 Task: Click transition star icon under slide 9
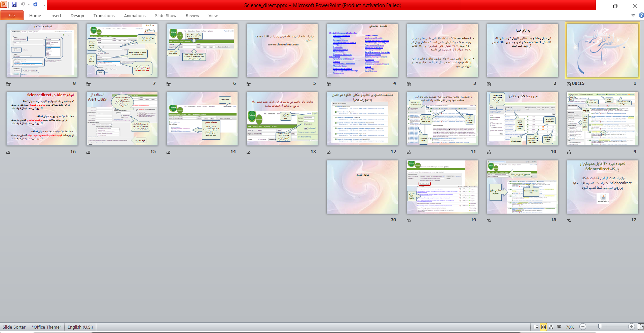(x=569, y=152)
